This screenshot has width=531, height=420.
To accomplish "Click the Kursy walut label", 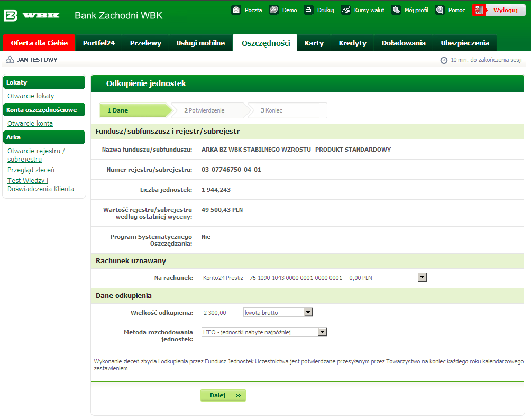I will [369, 10].
